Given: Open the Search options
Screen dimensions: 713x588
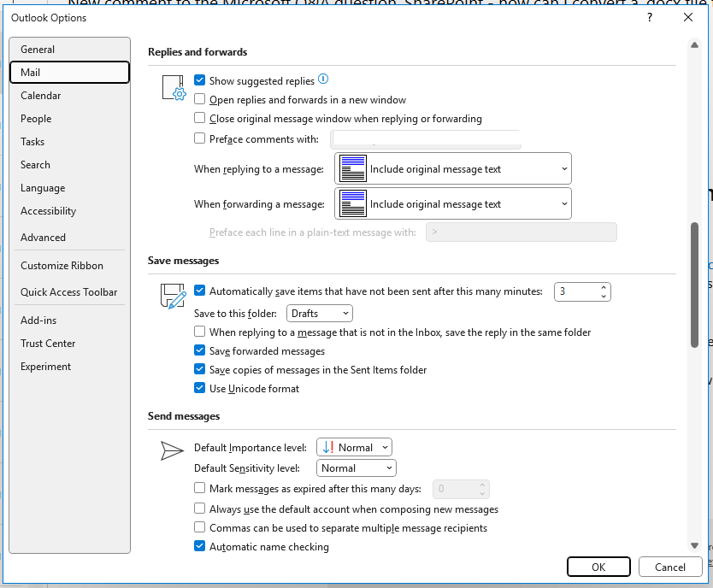Looking at the screenshot, I should click(x=69, y=165).
